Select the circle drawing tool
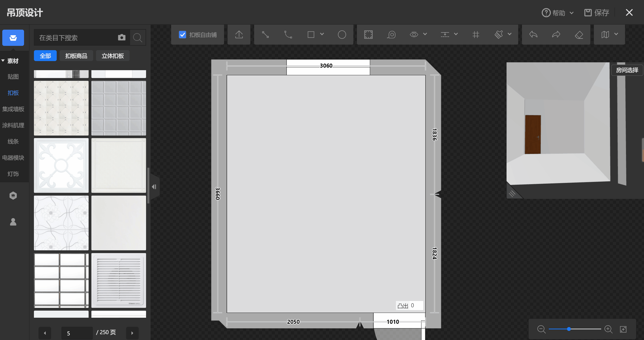Viewport: 644px width, 340px height. (342, 34)
